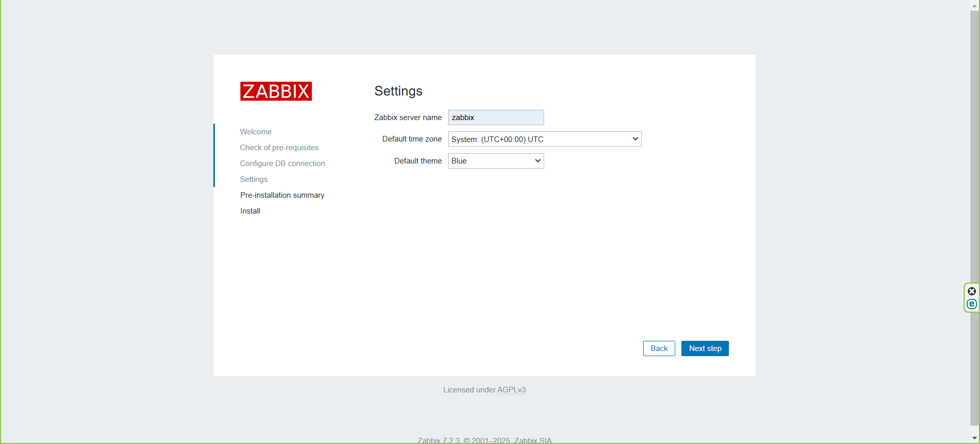Click the 'Default theme' label
This screenshot has height=444, width=980.
click(418, 161)
